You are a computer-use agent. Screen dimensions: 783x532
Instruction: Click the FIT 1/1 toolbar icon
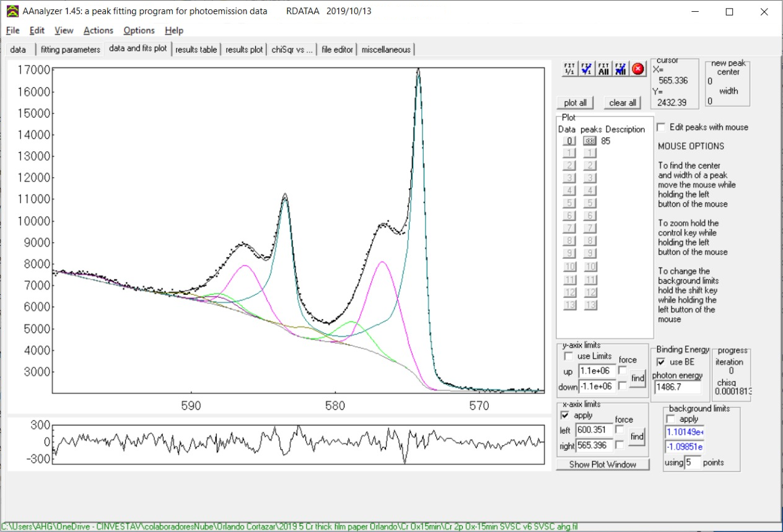tap(569, 69)
